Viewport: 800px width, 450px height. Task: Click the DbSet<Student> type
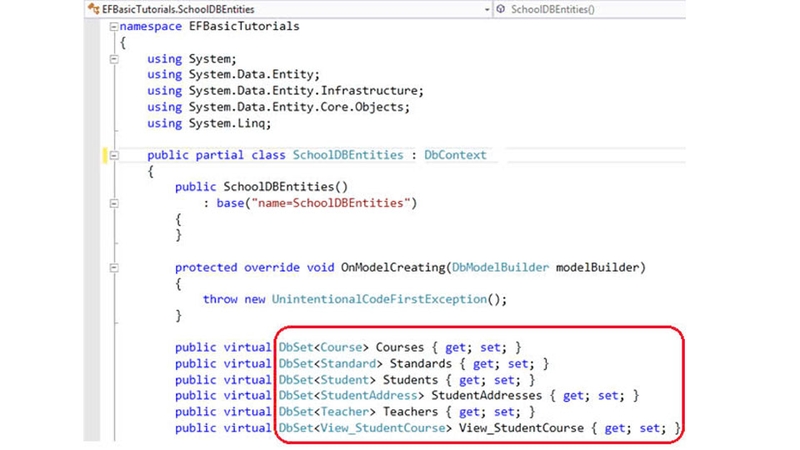pos(327,380)
